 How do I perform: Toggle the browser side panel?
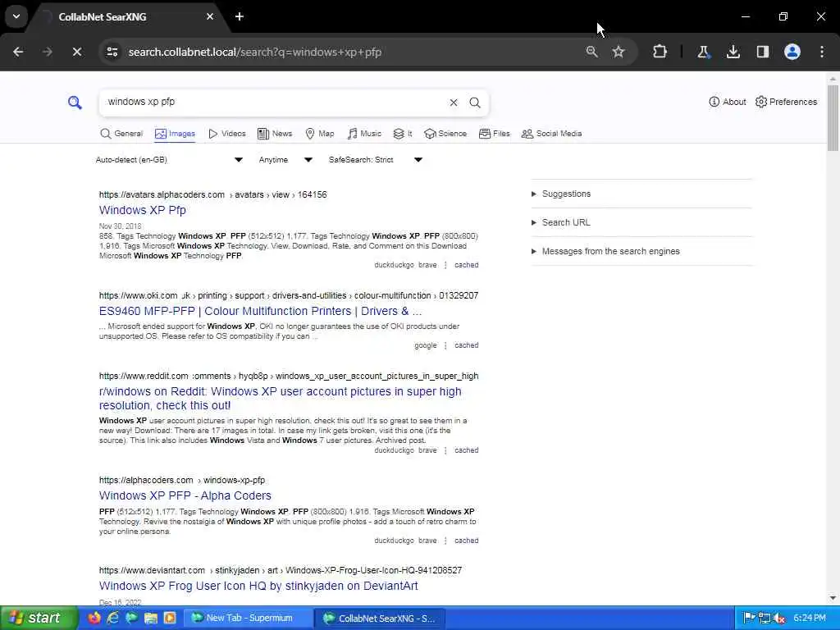coord(762,52)
